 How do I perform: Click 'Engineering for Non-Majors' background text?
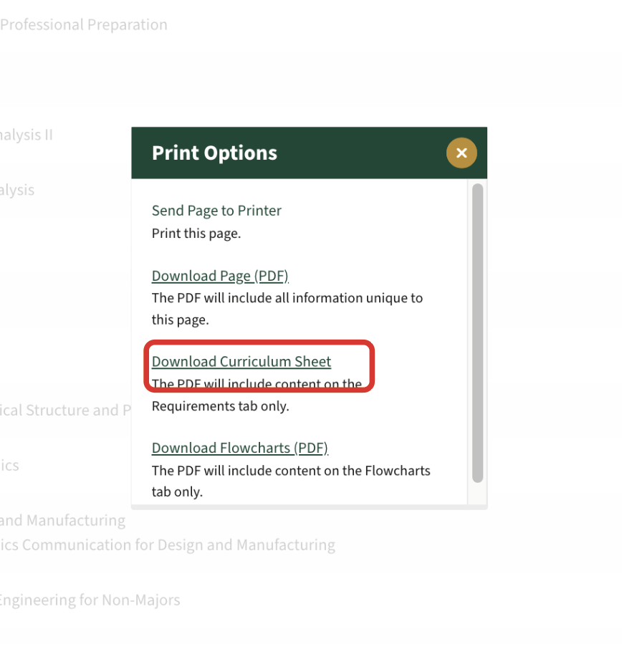pos(89,600)
